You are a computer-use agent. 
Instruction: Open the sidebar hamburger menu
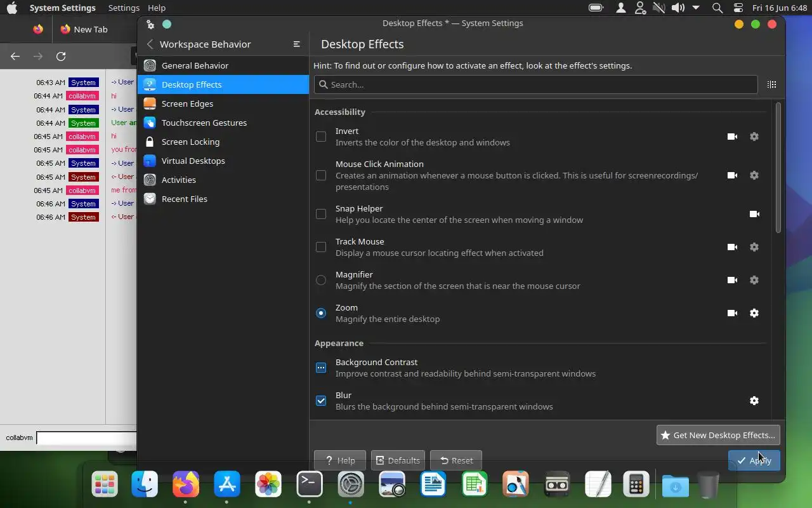[296, 44]
